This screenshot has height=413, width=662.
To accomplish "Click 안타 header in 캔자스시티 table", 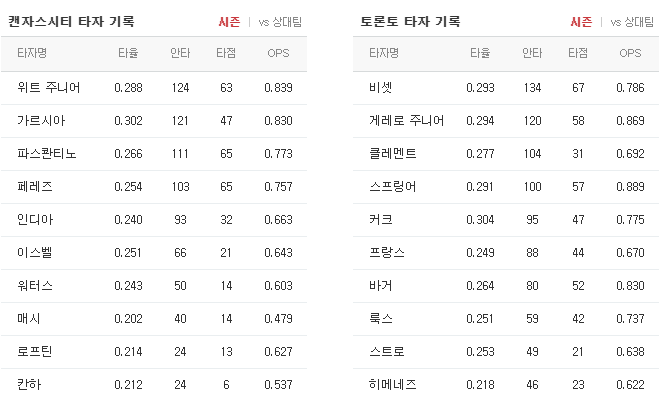I will coord(180,53).
